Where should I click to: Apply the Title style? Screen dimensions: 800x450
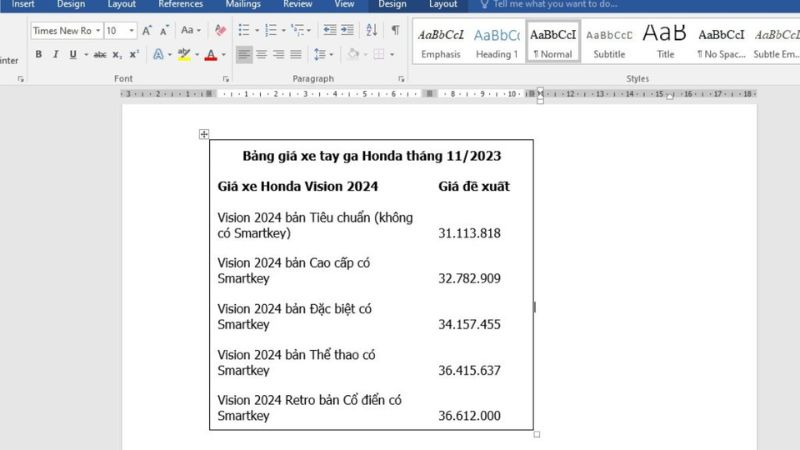[x=665, y=42]
